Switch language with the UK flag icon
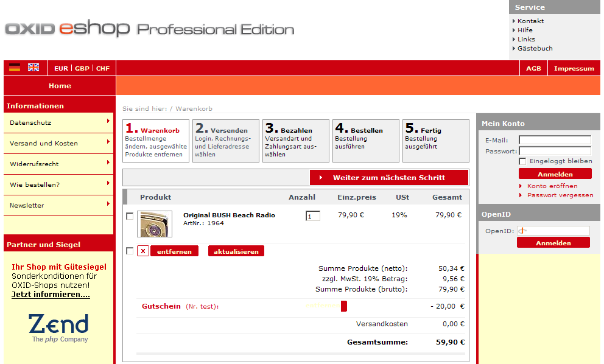This screenshot has width=604, height=364. pos(33,68)
